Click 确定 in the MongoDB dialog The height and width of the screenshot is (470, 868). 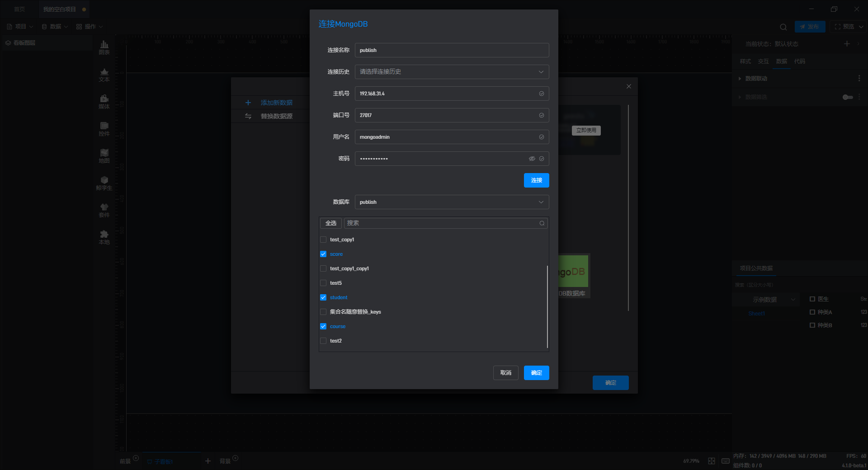click(x=537, y=373)
